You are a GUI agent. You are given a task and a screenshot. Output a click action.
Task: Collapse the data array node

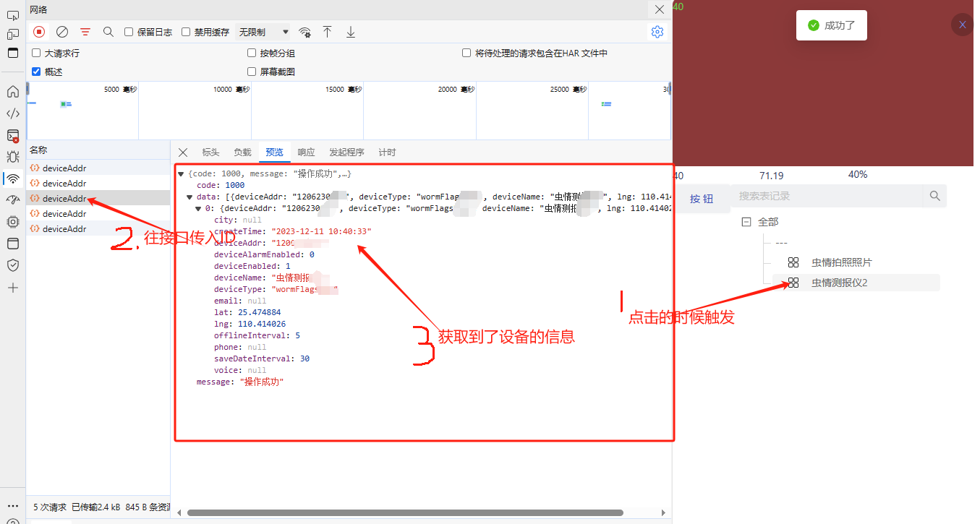click(189, 197)
